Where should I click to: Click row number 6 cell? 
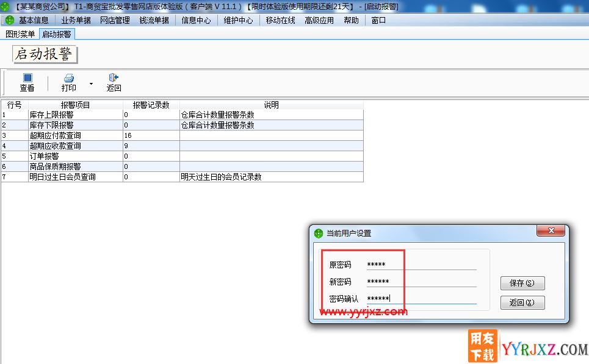(14, 166)
